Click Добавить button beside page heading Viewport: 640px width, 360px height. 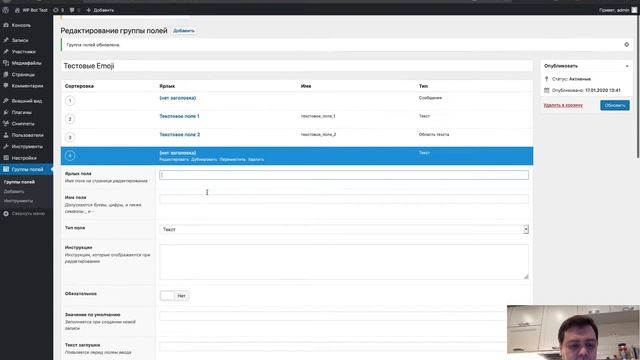[x=184, y=31]
